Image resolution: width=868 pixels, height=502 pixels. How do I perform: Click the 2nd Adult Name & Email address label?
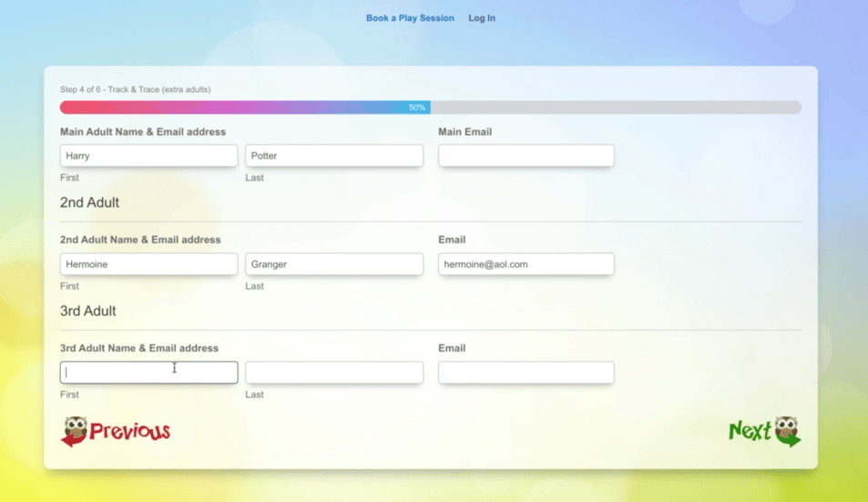(140, 240)
